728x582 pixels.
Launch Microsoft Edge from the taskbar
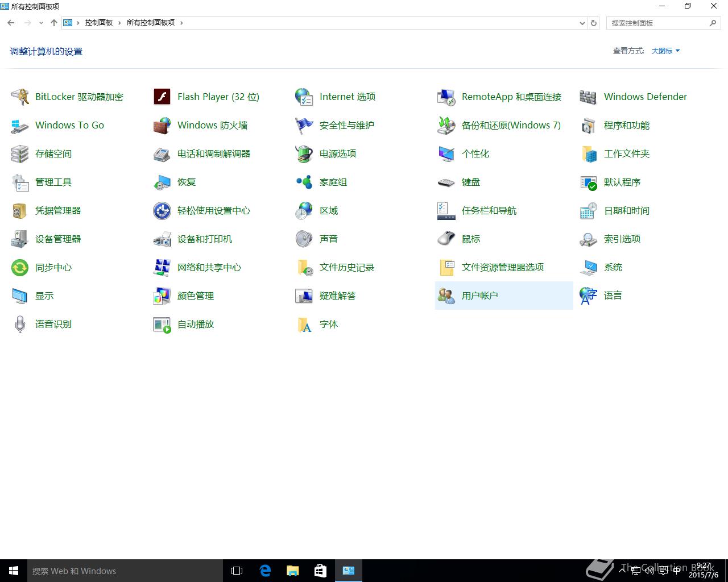click(265, 571)
